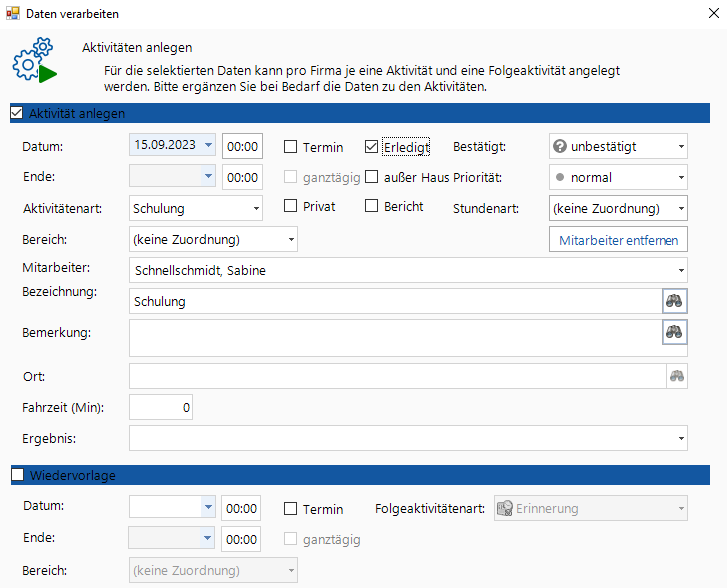The image size is (727, 588).
Task: Open the Mitarbeiter dropdown with Schnellschmidt, Sabine
Action: click(680, 270)
